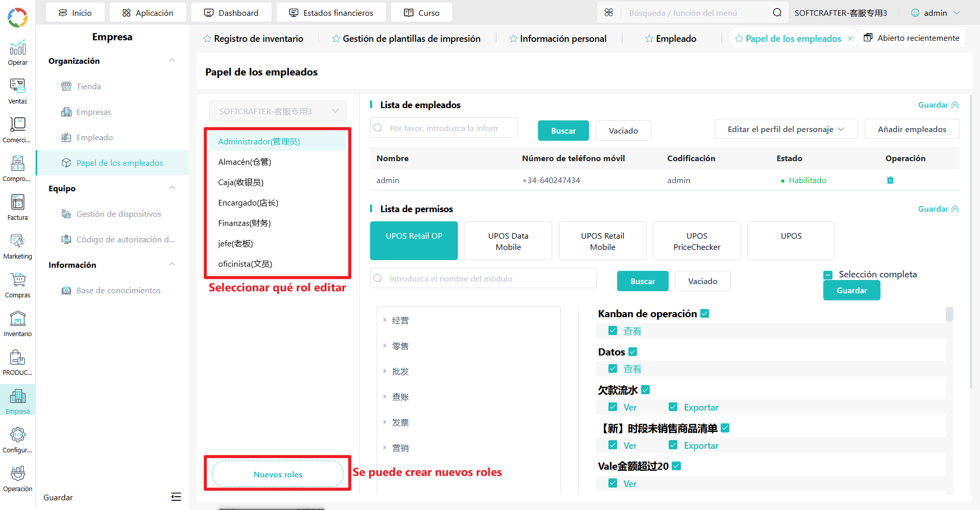
Task: Expand Editar el perfil del personaje dropdown
Action: pyautogui.click(x=786, y=129)
